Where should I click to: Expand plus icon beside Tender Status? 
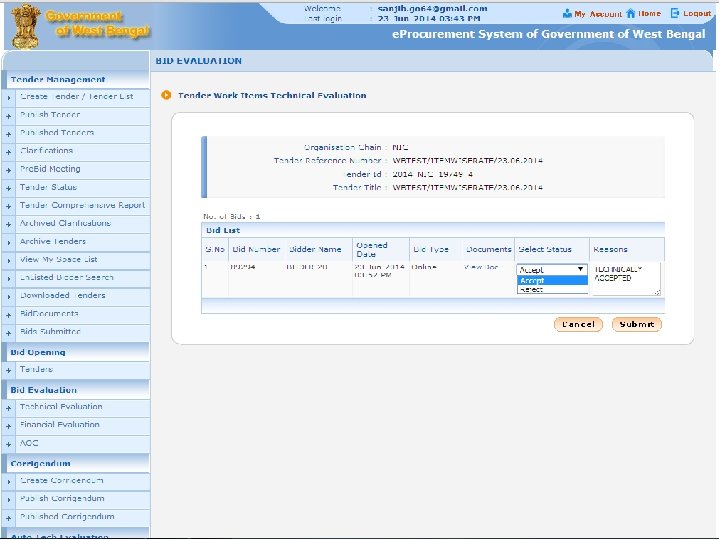[x=8, y=188]
